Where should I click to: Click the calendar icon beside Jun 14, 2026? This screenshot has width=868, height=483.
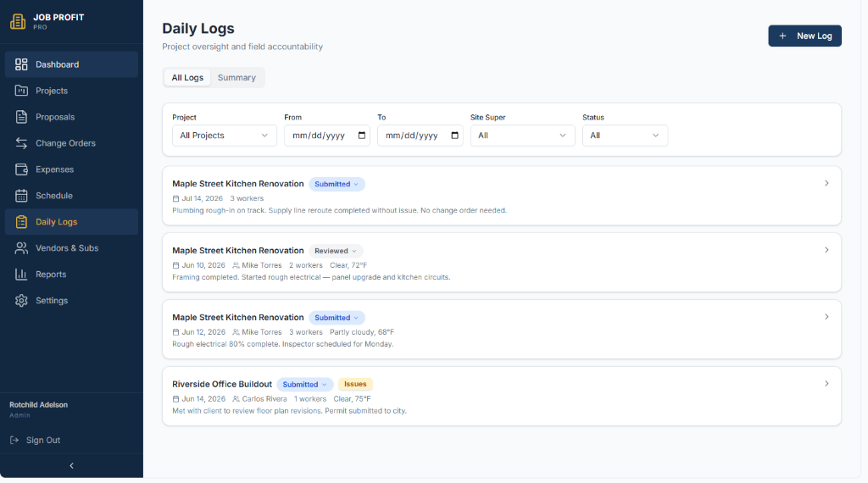coord(175,399)
